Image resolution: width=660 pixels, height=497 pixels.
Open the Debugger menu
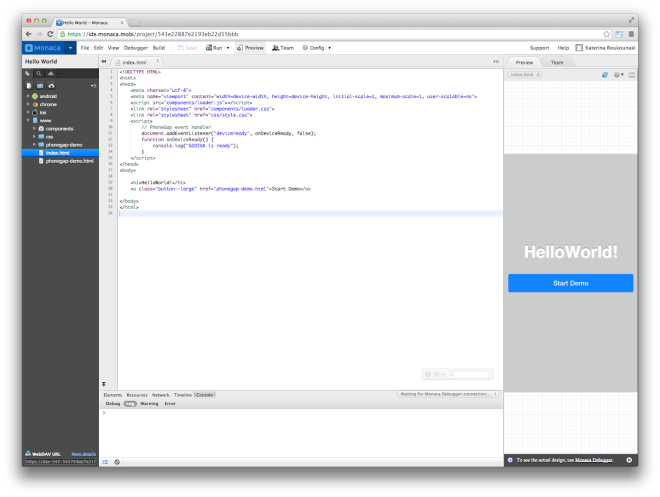(136, 48)
